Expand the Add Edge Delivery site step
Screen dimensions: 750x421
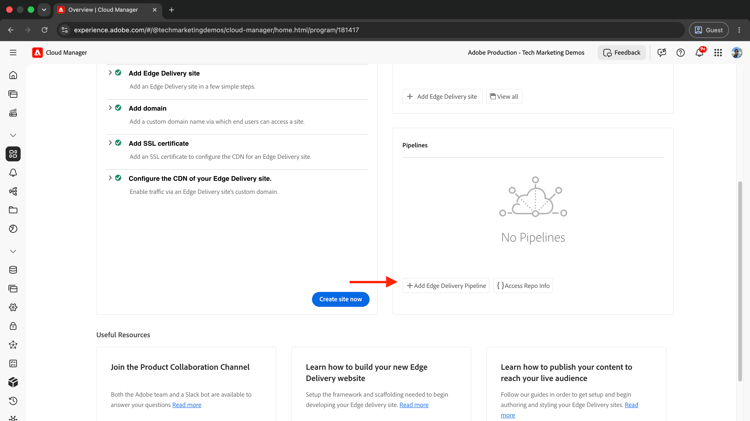(110, 73)
